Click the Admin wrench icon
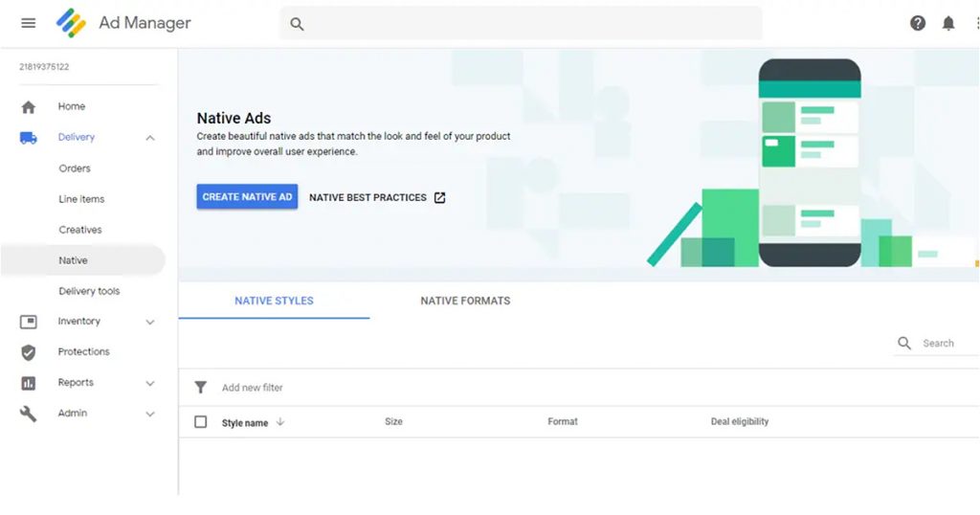The image size is (980, 515). [28, 414]
